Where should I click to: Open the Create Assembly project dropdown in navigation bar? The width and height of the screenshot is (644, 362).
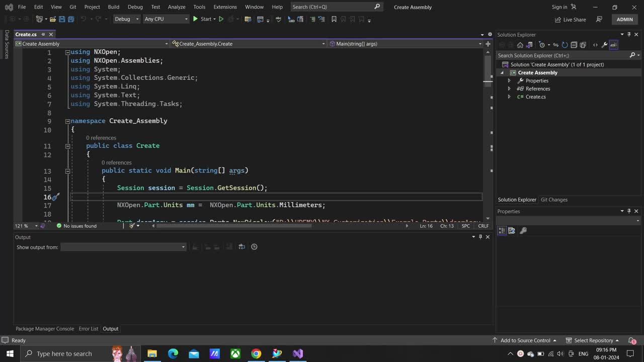click(92, 44)
